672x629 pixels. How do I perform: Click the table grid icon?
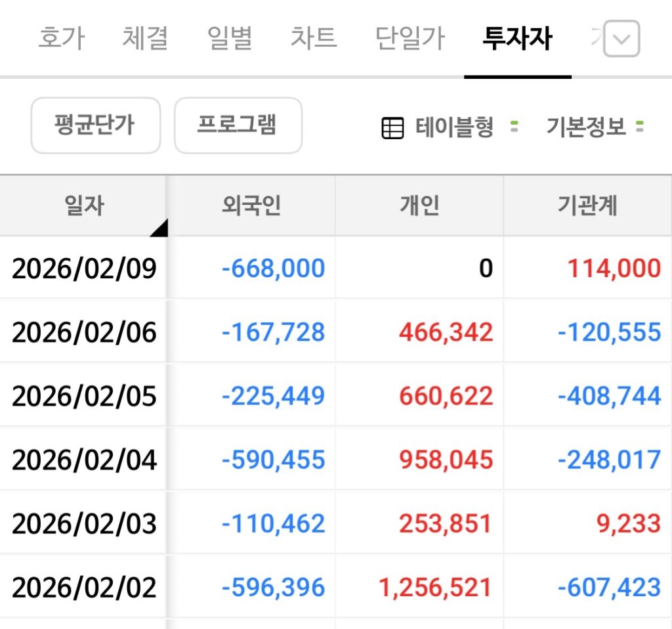coord(392,127)
